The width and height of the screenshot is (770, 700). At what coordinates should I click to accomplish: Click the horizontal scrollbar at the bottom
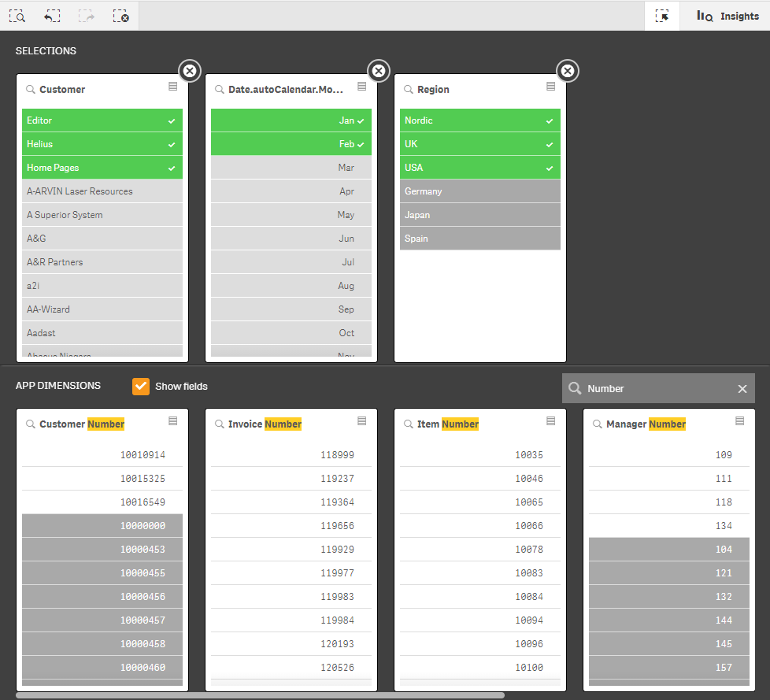click(x=260, y=695)
